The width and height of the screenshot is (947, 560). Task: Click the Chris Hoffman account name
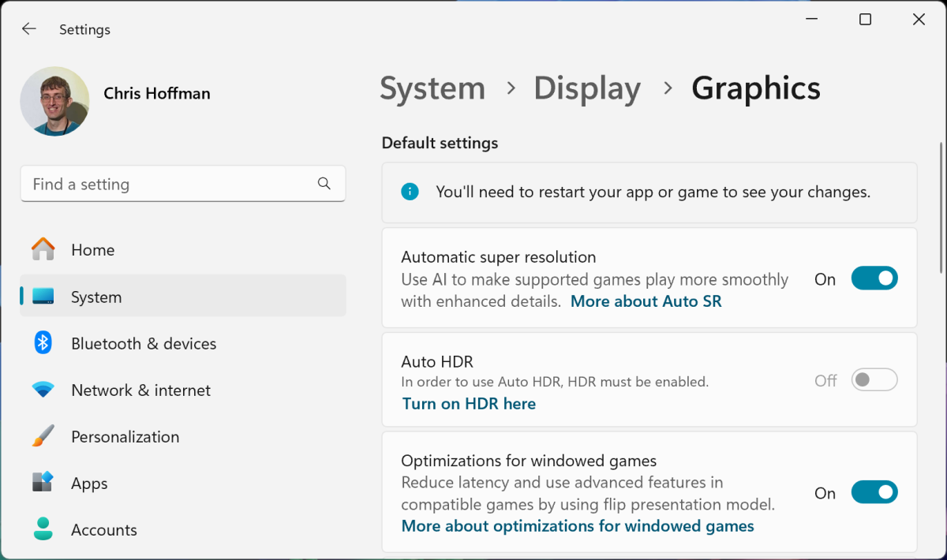click(x=157, y=93)
